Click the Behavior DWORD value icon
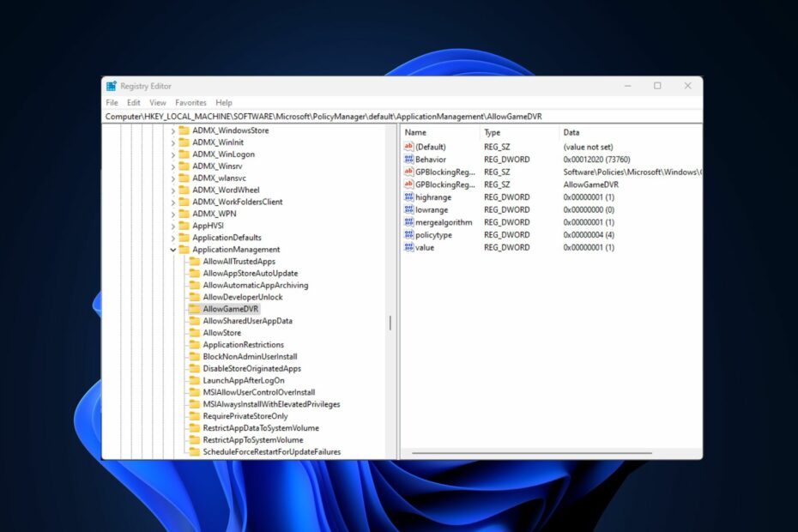The image size is (798, 532). pos(408,160)
